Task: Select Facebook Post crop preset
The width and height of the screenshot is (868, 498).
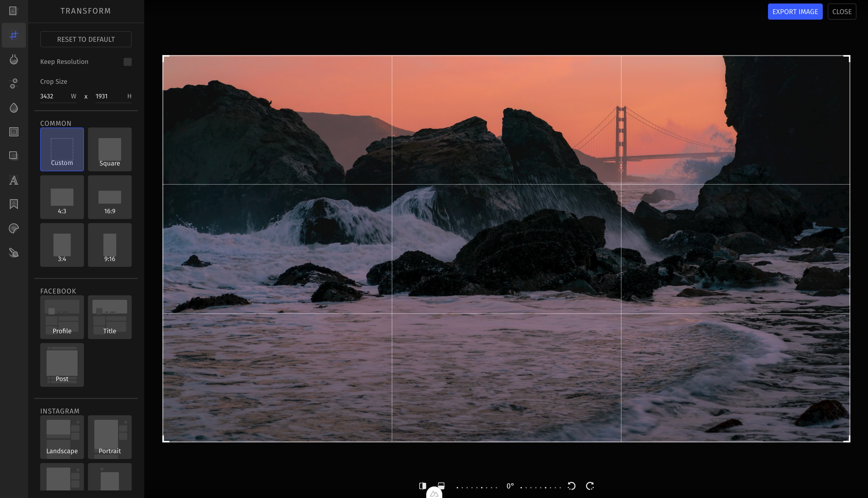Action: coord(62,365)
